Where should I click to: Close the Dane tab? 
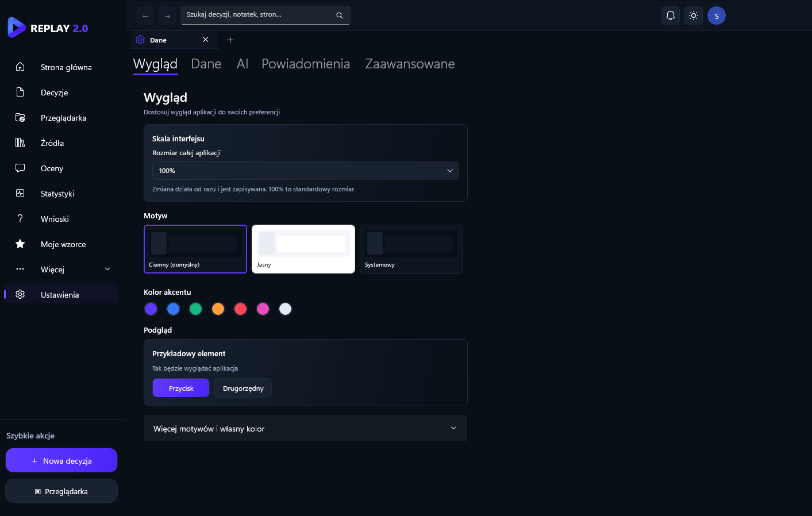(205, 40)
